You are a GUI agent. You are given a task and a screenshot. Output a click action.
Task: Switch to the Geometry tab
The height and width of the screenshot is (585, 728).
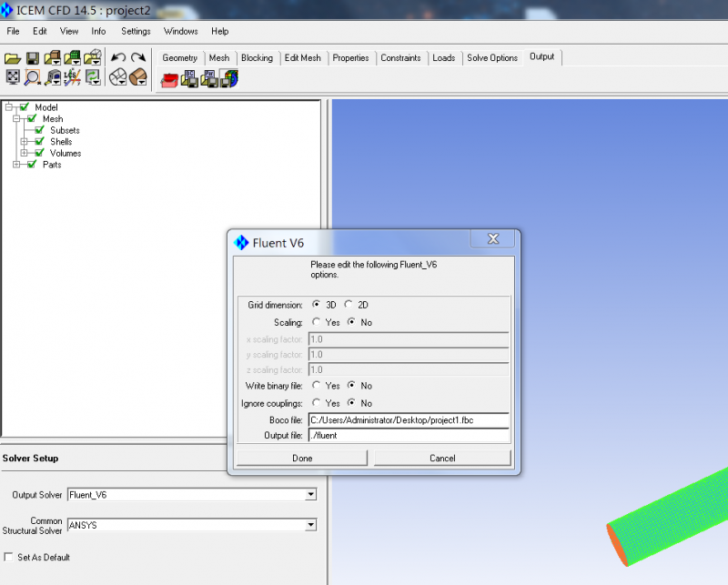click(179, 58)
